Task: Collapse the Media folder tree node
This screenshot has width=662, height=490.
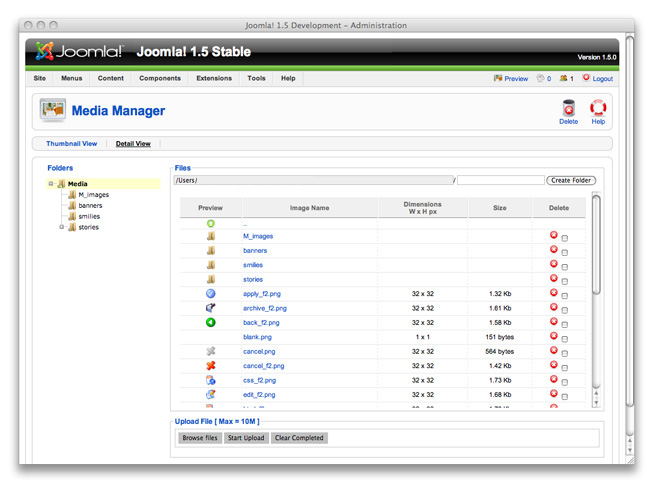Action: (51, 184)
